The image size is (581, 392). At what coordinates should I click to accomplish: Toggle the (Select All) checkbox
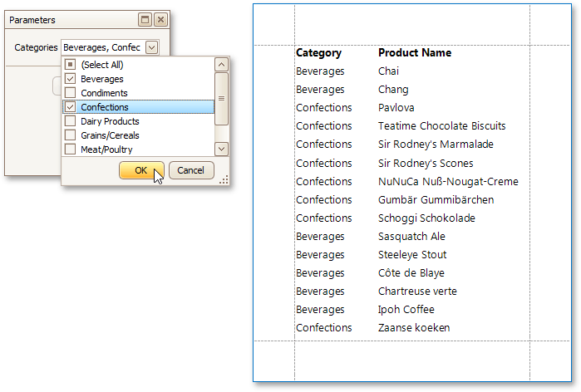[x=71, y=65]
